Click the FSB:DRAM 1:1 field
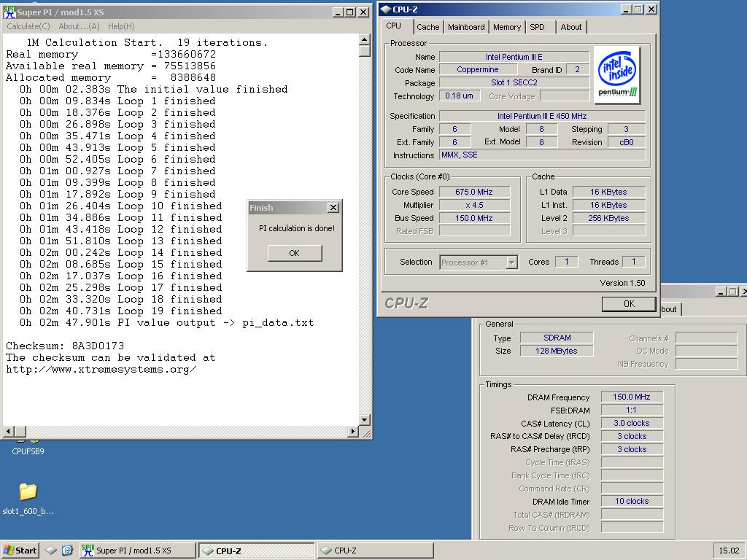 tap(632, 410)
